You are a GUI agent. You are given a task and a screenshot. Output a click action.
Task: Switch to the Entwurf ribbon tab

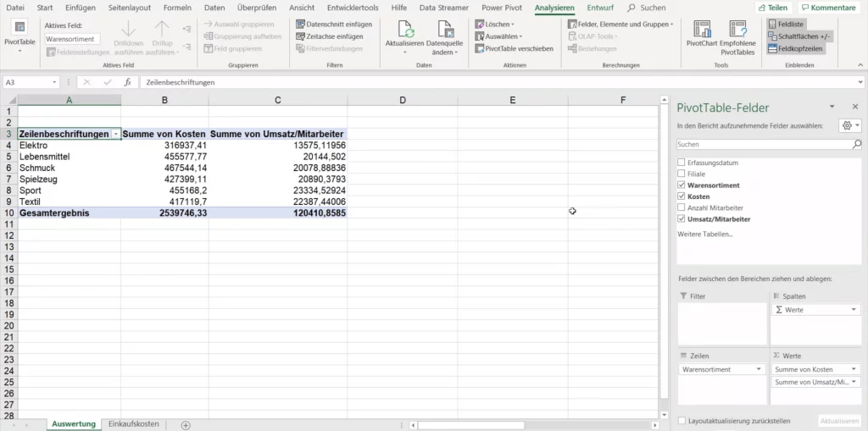[601, 8]
